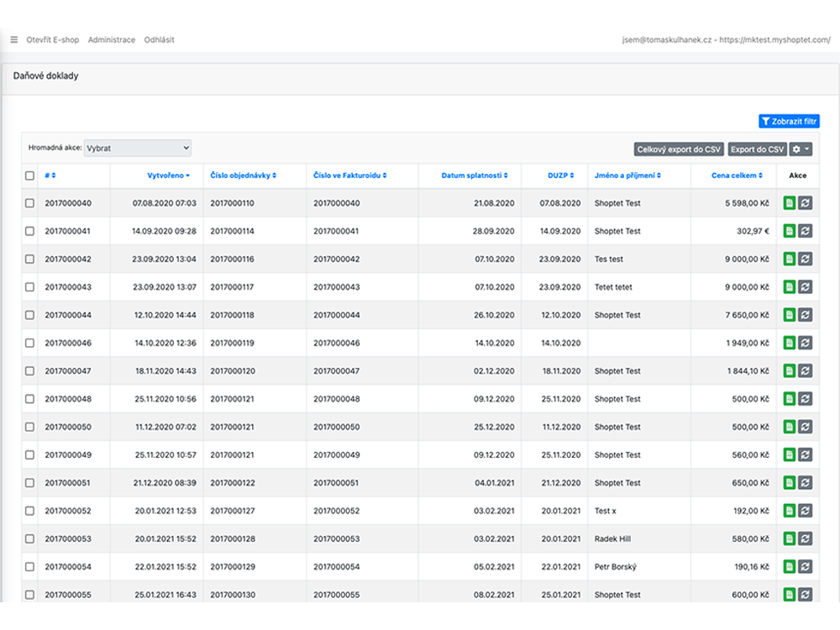Open the document icon for invoice 2017000042
This screenshot has width=840, height=630.
click(x=789, y=259)
